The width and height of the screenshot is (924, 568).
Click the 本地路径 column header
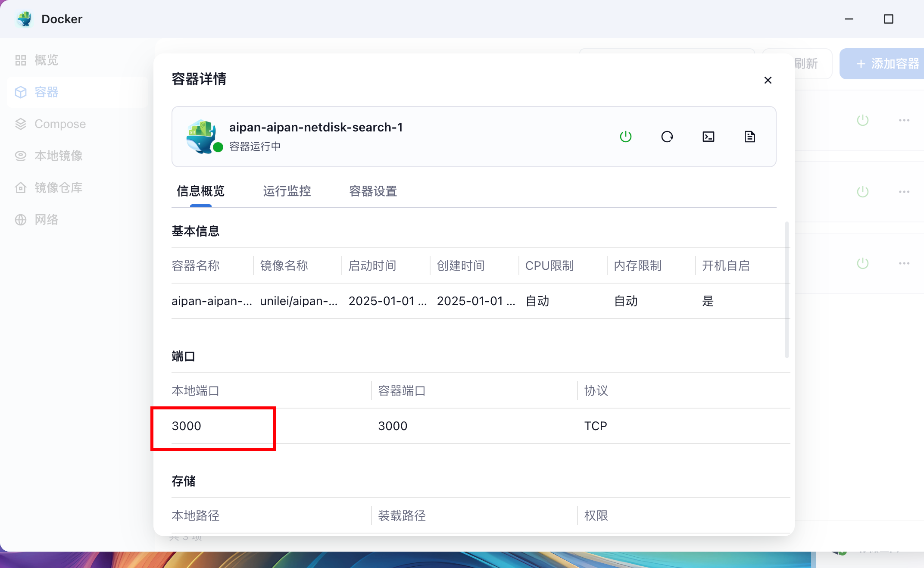click(x=196, y=515)
